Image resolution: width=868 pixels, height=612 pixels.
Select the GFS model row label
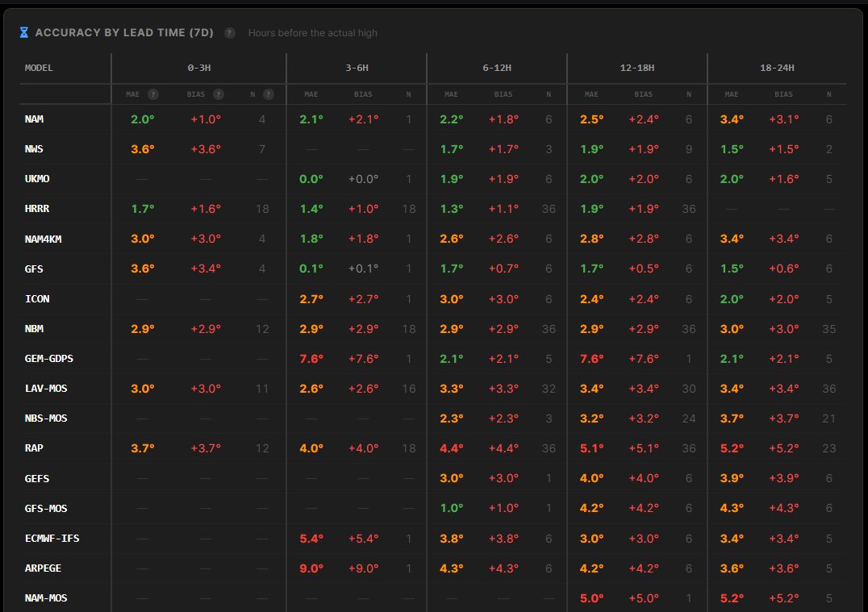pos(34,269)
